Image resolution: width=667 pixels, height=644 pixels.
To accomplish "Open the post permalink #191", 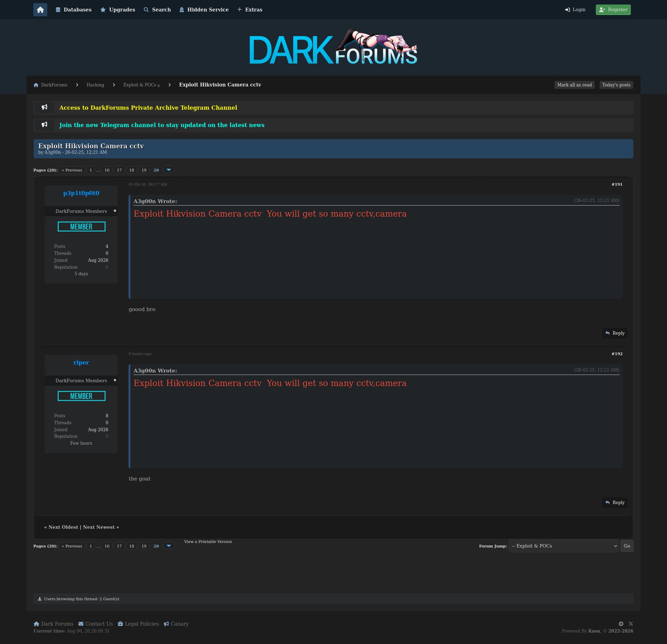I will pyautogui.click(x=617, y=184).
